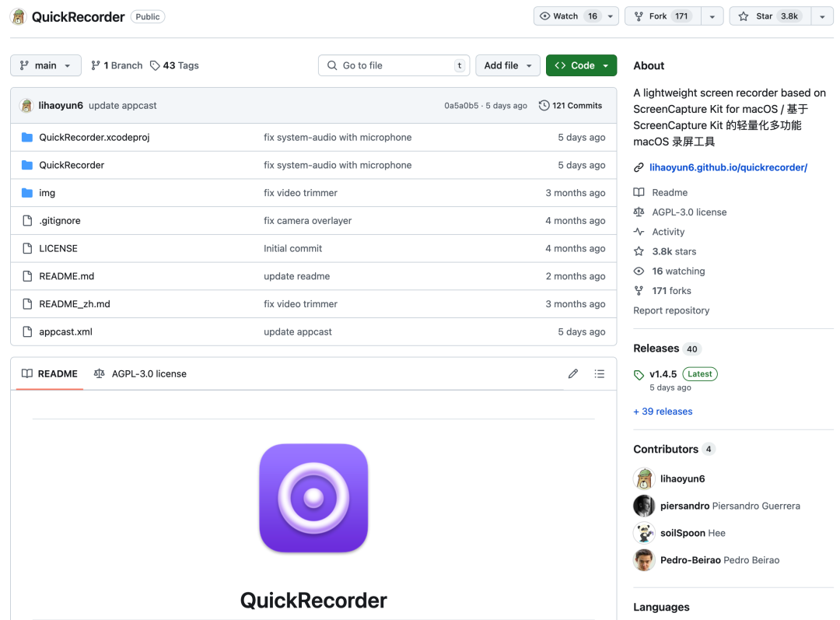Open the main branch selector dropdown
Image resolution: width=840 pixels, height=620 pixels.
point(46,65)
